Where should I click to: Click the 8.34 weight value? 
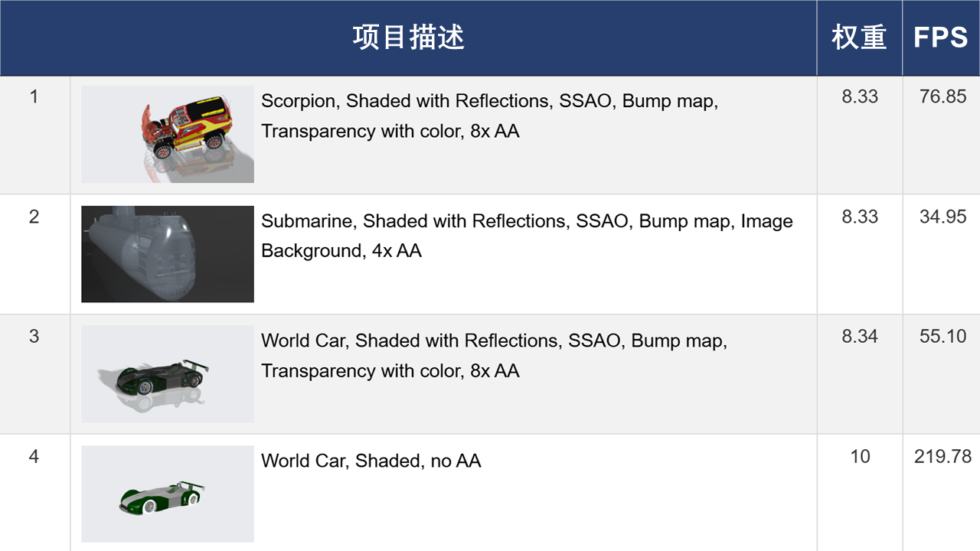click(860, 336)
